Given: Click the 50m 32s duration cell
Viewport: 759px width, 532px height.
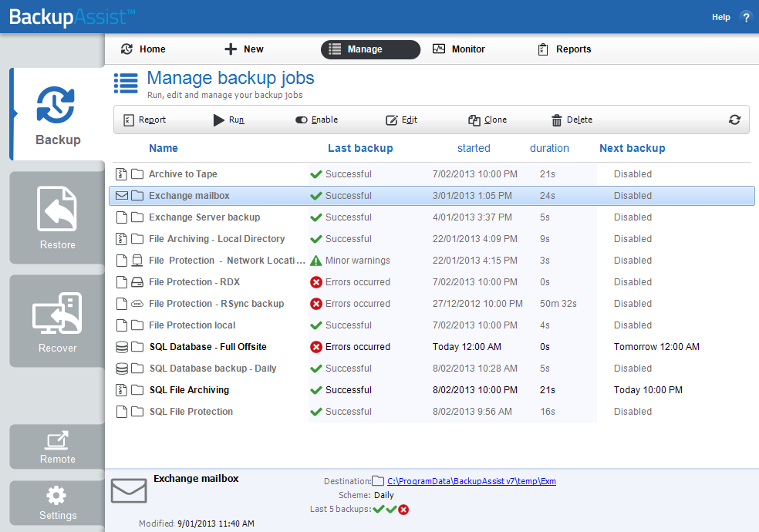Looking at the screenshot, I should click(558, 304).
